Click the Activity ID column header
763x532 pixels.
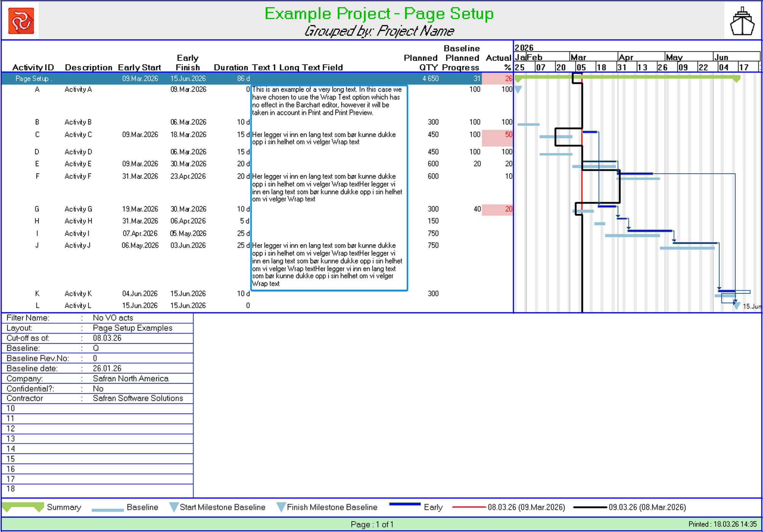pos(33,68)
